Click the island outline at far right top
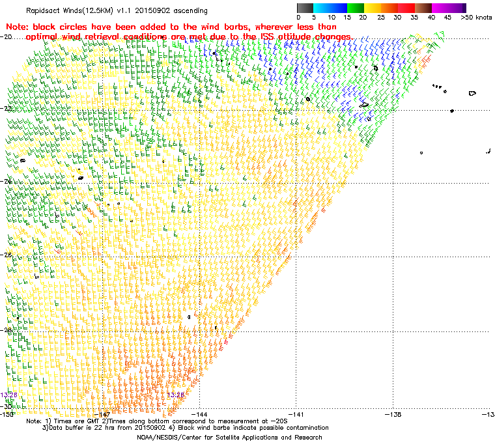495x448 pixels. click(472, 93)
